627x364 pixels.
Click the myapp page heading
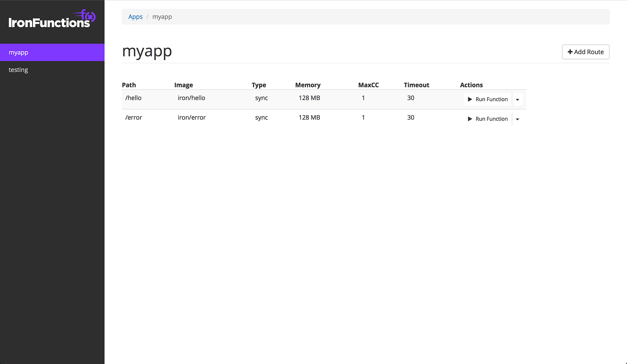click(147, 52)
